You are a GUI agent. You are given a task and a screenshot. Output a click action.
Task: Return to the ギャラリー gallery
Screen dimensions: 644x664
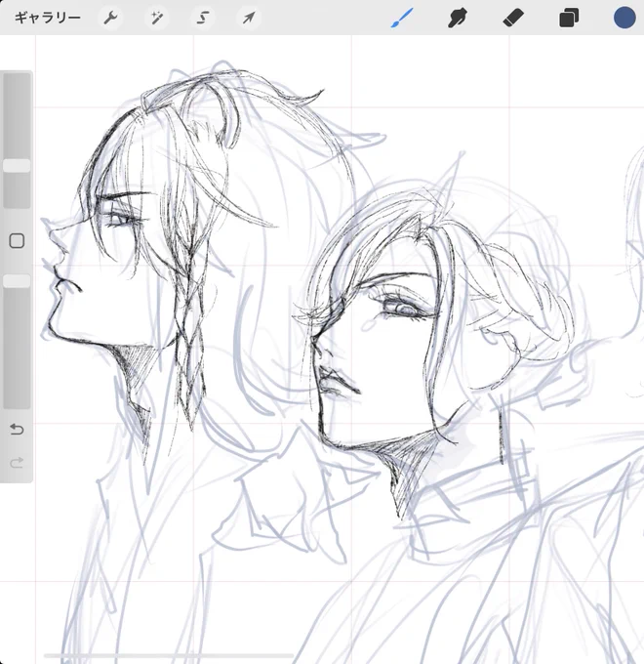(x=48, y=18)
